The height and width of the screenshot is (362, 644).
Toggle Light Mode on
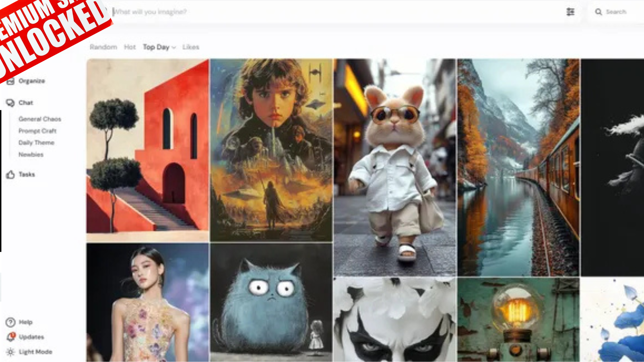(x=35, y=352)
